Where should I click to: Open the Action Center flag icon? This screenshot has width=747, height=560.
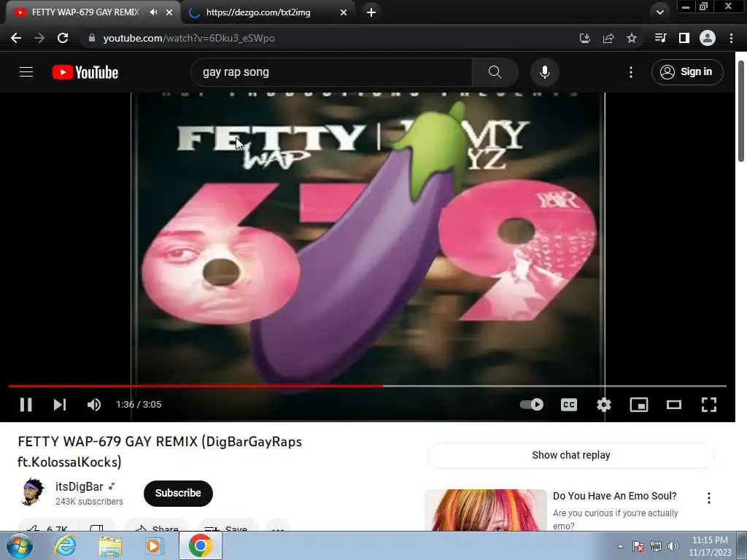(x=638, y=546)
